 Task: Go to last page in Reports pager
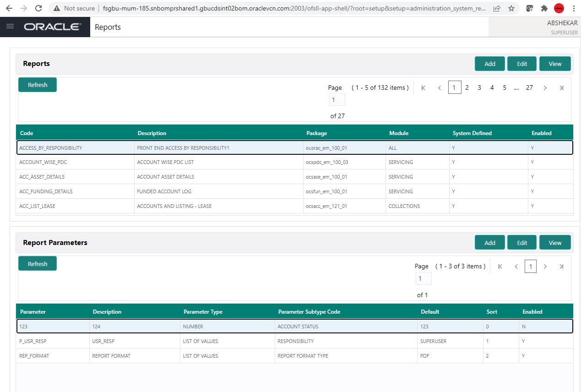click(561, 88)
